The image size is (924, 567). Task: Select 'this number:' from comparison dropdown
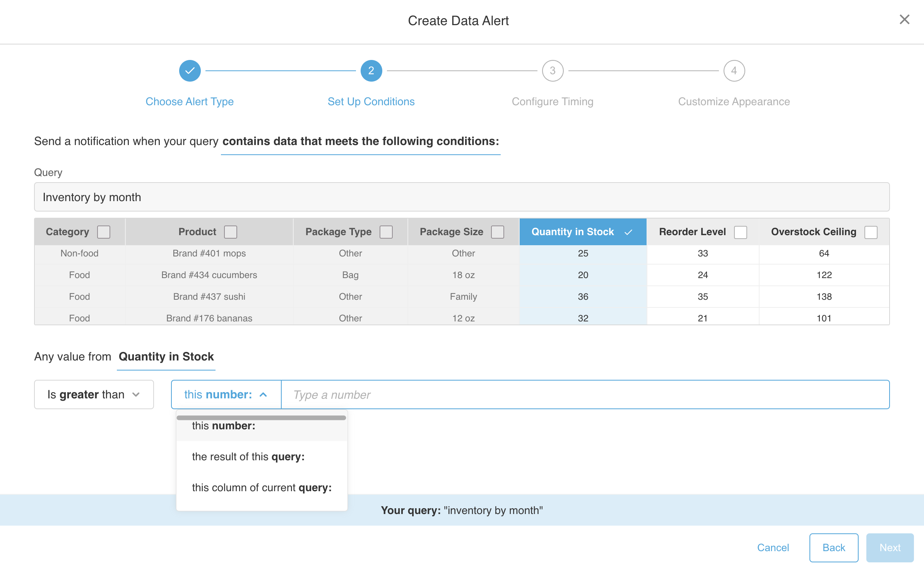click(223, 426)
